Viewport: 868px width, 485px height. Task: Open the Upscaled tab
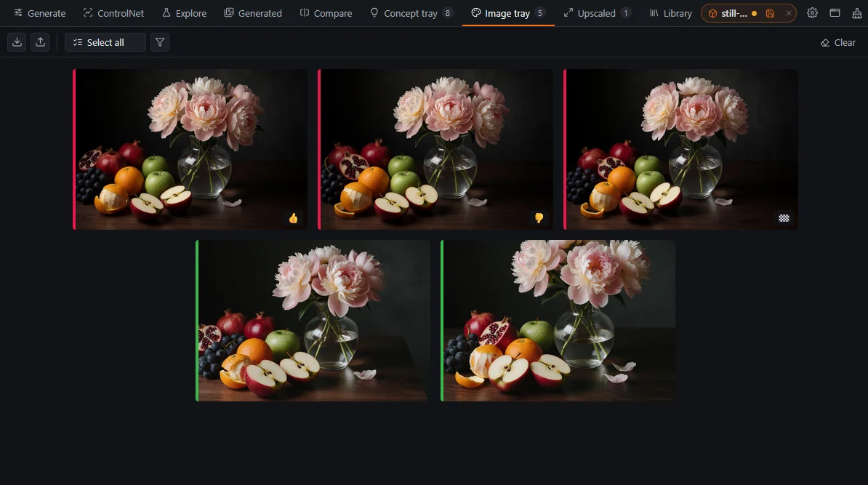point(598,13)
